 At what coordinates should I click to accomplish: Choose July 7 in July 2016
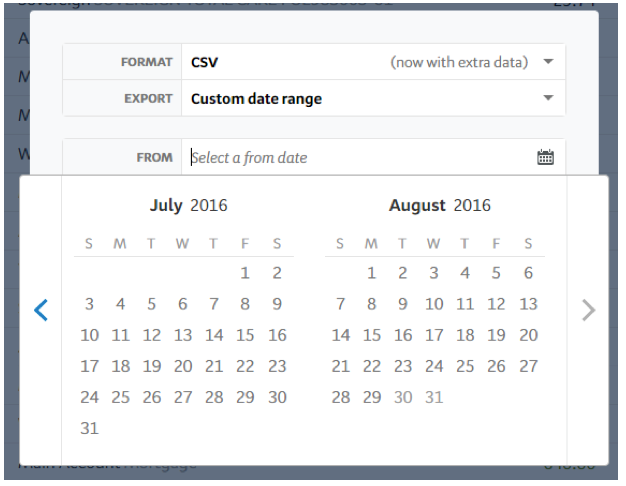(214, 304)
